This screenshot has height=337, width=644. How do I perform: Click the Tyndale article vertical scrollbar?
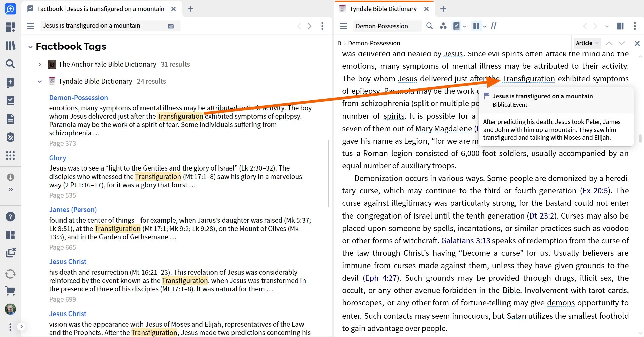(640, 138)
